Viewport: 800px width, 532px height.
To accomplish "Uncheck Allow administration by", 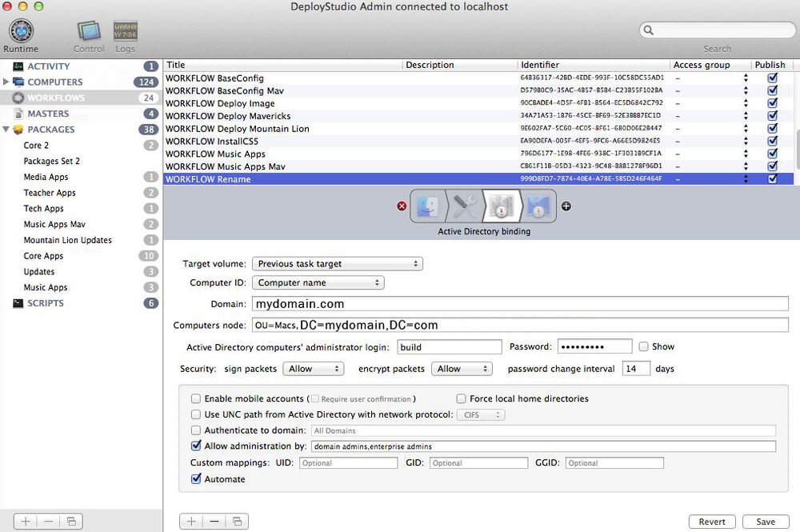I will (196, 446).
